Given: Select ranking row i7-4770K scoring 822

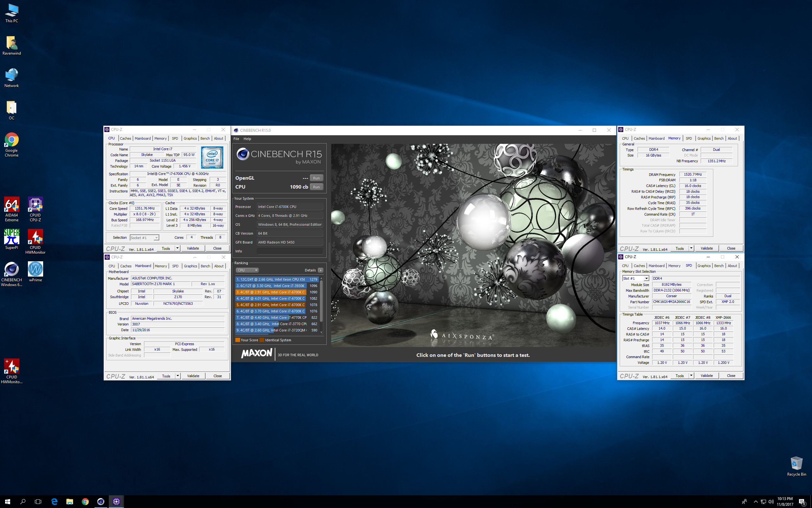Looking at the screenshot, I should [277, 317].
